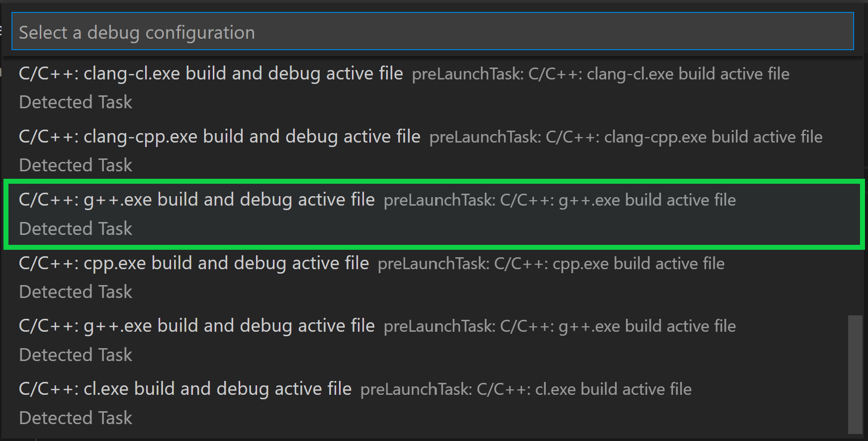Click the preLaunchTask text for cpp.exe
The image size is (868, 441).
click(x=551, y=263)
